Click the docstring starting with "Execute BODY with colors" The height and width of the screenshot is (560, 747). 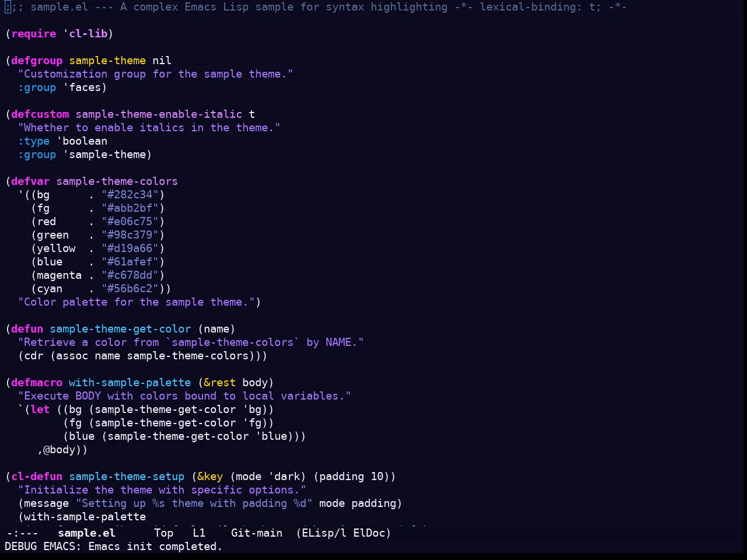[184, 396]
